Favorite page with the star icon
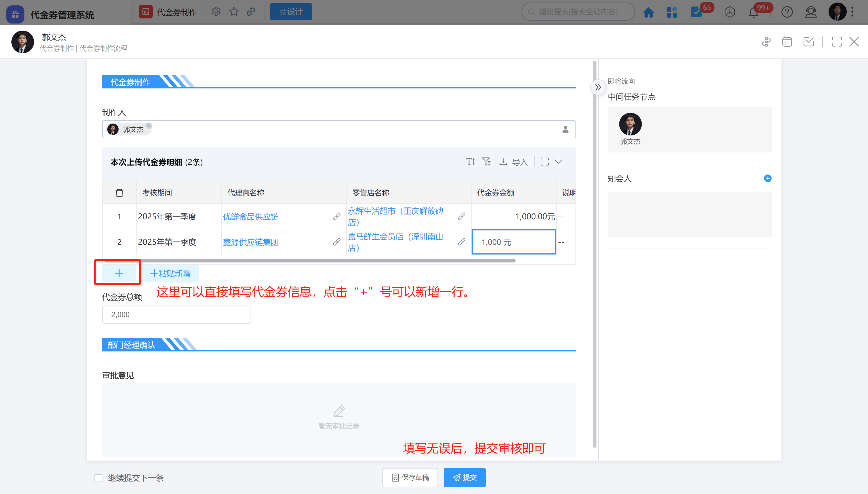 [234, 12]
